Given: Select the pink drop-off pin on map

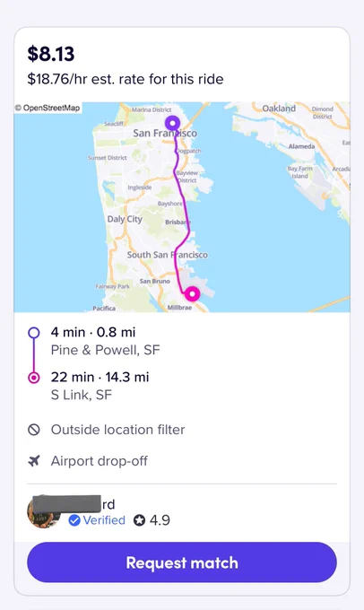Looking at the screenshot, I should click(192, 294).
